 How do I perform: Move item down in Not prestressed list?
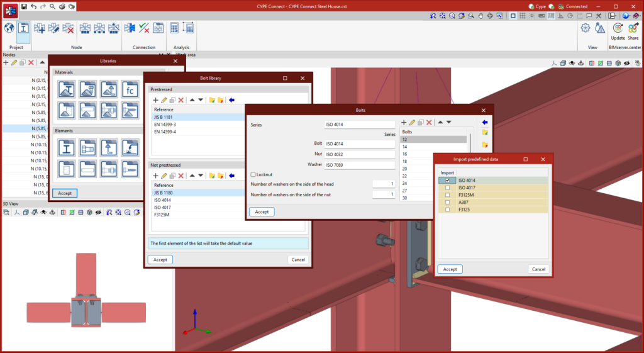(x=201, y=176)
